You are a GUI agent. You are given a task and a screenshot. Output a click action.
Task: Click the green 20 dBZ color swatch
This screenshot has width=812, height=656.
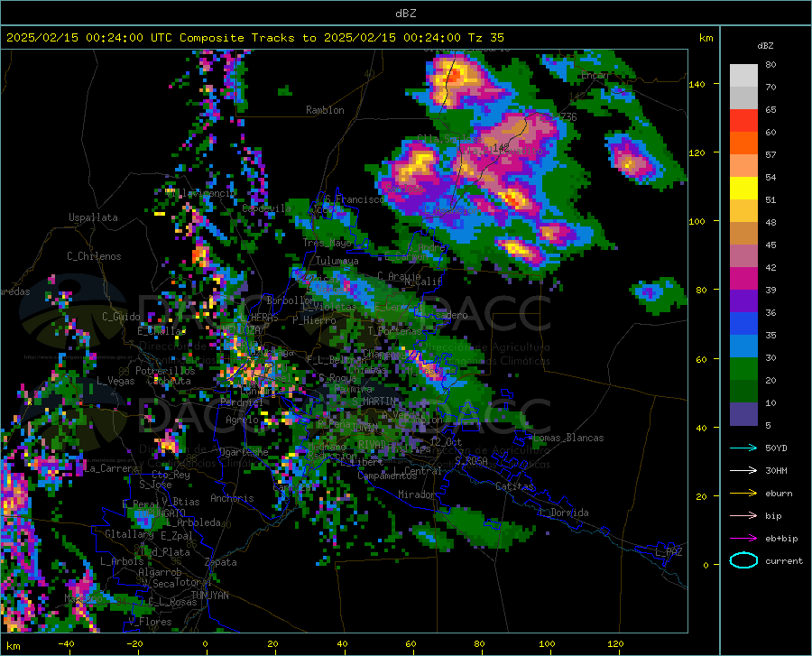pyautogui.click(x=743, y=369)
